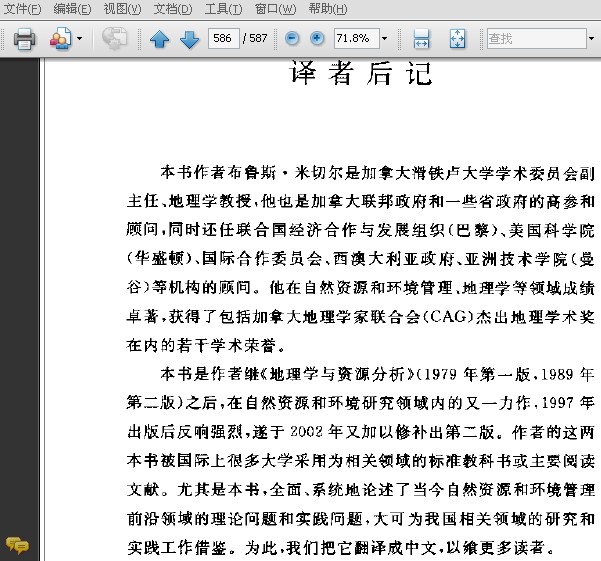The width and height of the screenshot is (601, 561).
Task: Zoom out with the minus button
Action: pyautogui.click(x=292, y=38)
